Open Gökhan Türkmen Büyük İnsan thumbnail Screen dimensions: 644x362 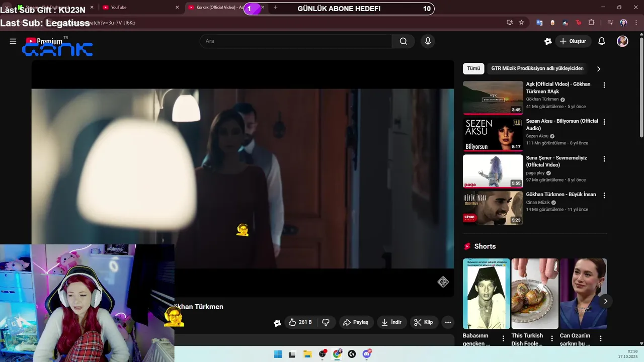click(x=493, y=208)
